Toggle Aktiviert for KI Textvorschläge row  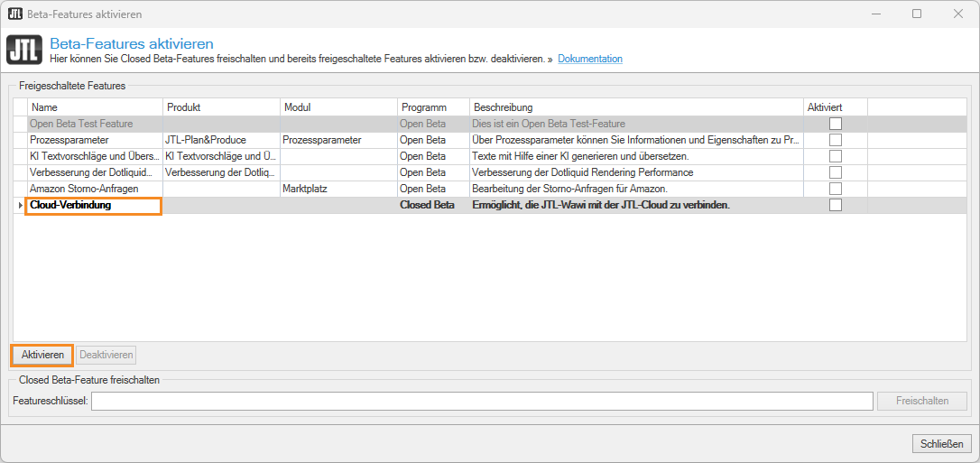[836, 156]
